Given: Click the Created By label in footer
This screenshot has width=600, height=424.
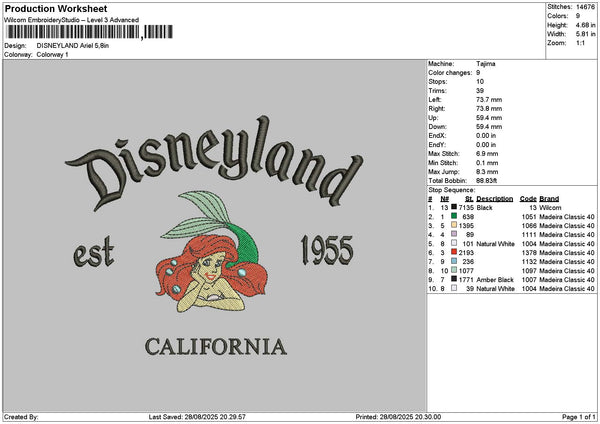Looking at the screenshot, I should pyautogui.click(x=21, y=417).
